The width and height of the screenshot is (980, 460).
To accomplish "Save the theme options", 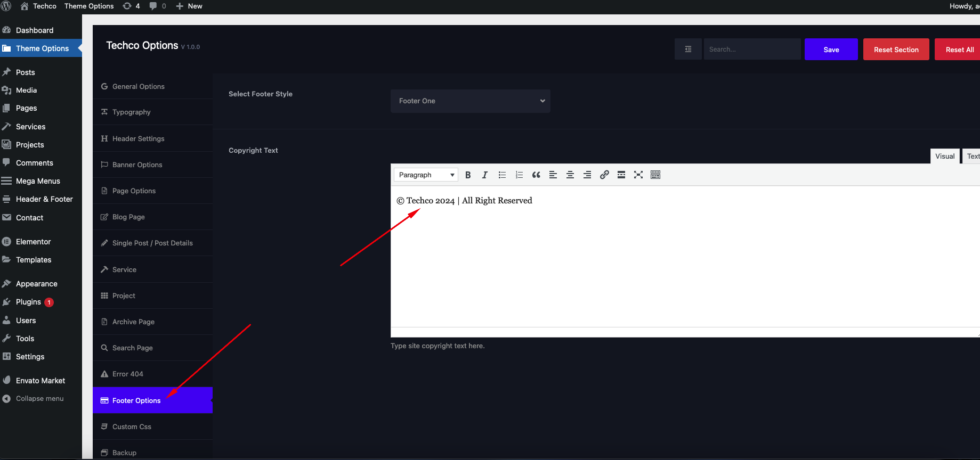I will click(831, 50).
